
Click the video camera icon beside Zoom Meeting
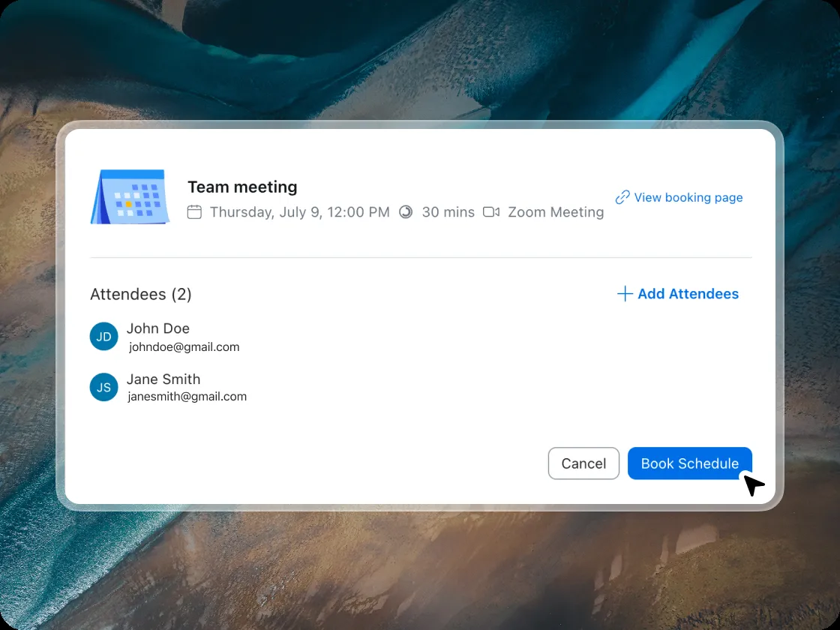(x=491, y=212)
